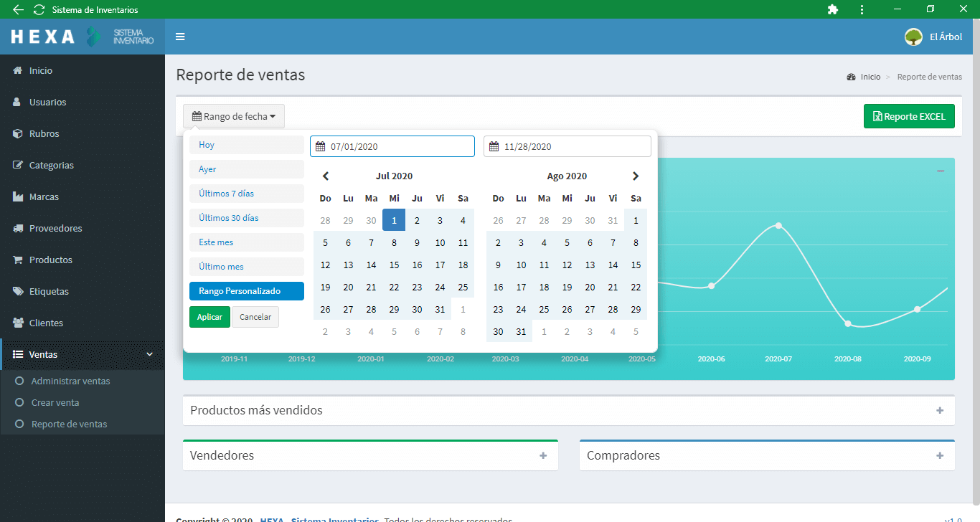Screen dimensions: 980x522
Task: Click the reload icon in title bar
Action: [x=39, y=9]
